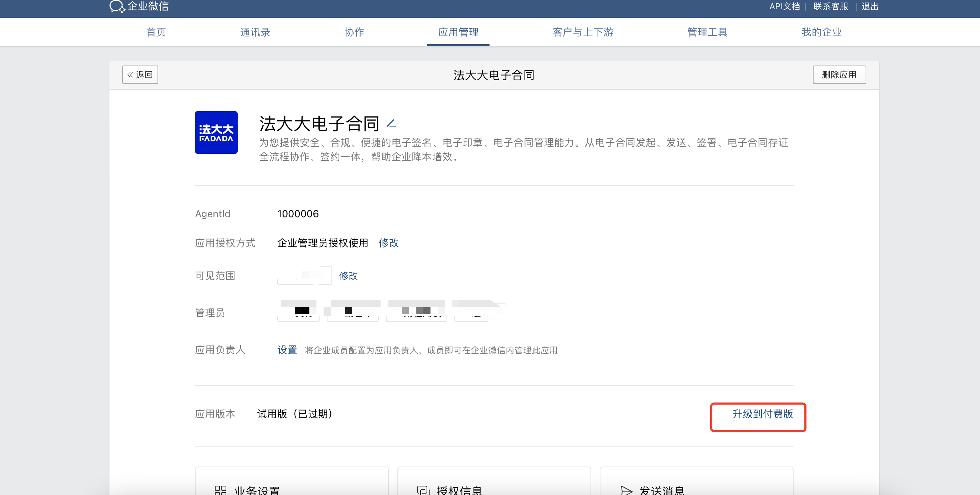Click the 联系客服 link
980x495 pixels.
tap(830, 6)
